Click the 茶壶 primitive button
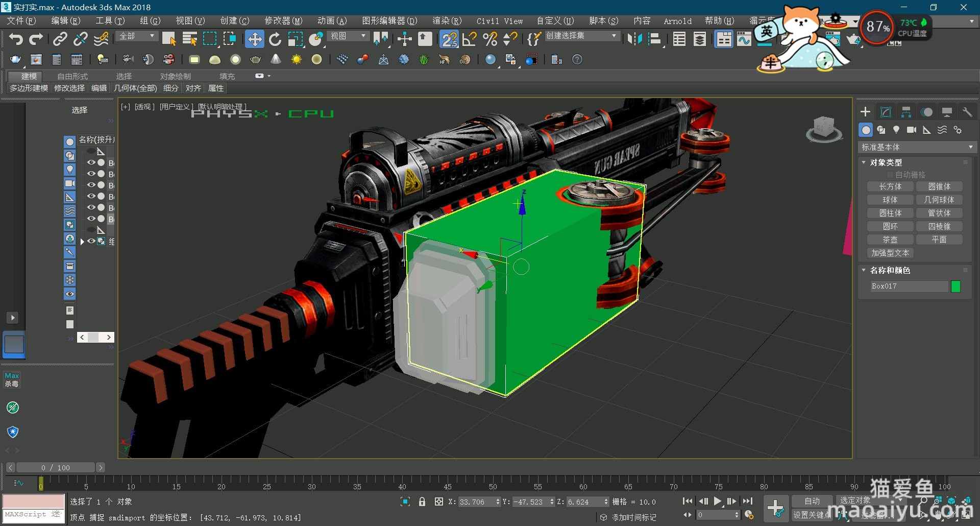Screen dimensions: 980x526 (x=890, y=240)
